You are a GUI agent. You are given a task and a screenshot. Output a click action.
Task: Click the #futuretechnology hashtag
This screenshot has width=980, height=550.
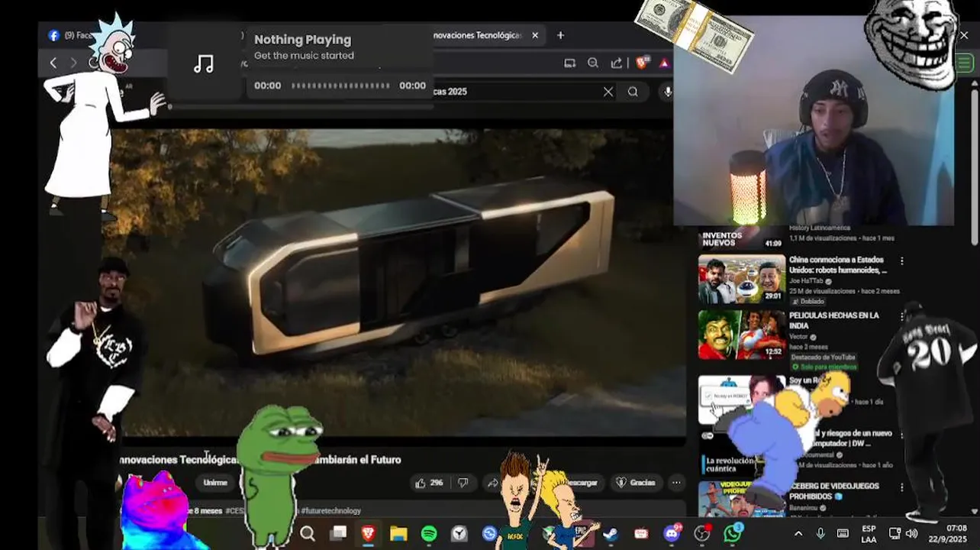(330, 510)
